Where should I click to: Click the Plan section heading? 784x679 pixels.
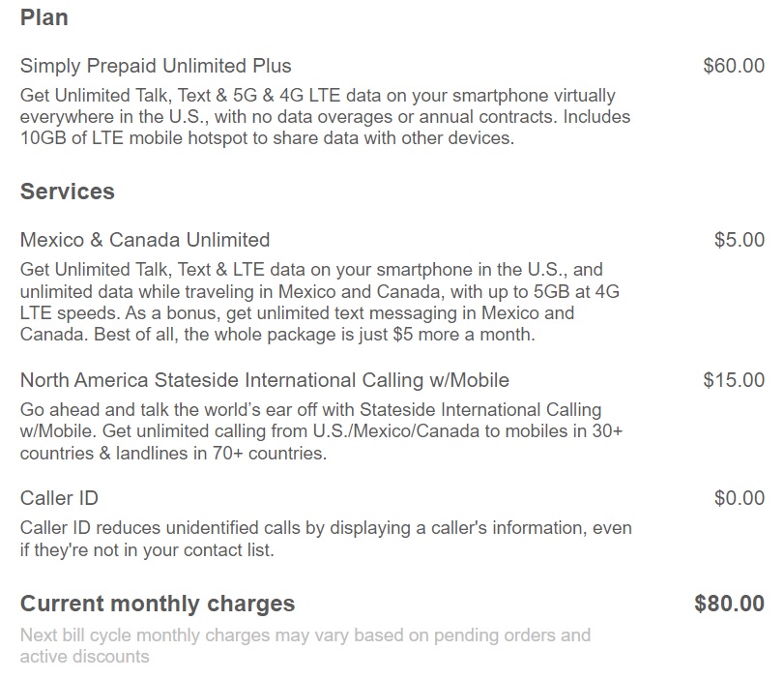point(44,17)
